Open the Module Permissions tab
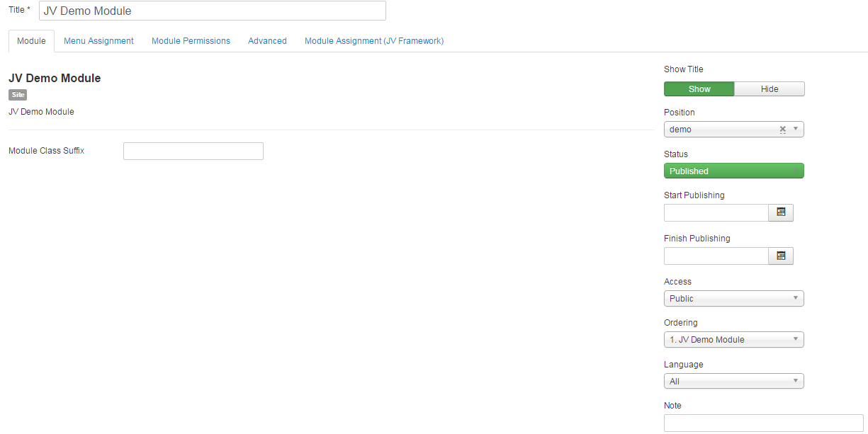868x434 pixels. tap(191, 41)
